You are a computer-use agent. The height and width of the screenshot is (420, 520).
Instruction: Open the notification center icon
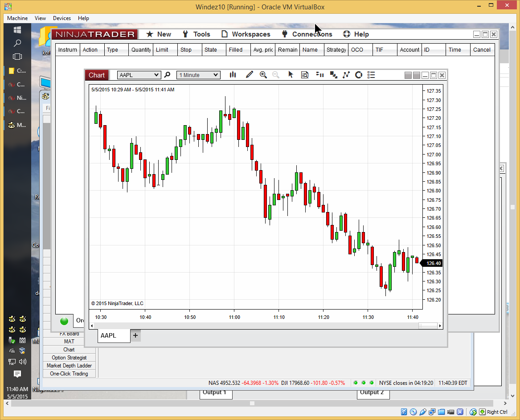point(17,374)
